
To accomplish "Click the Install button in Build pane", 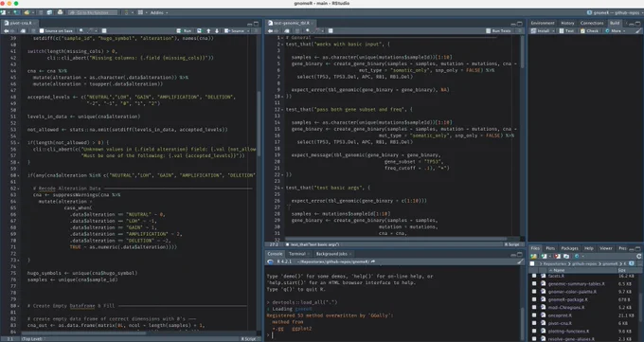I will (x=541, y=30).
